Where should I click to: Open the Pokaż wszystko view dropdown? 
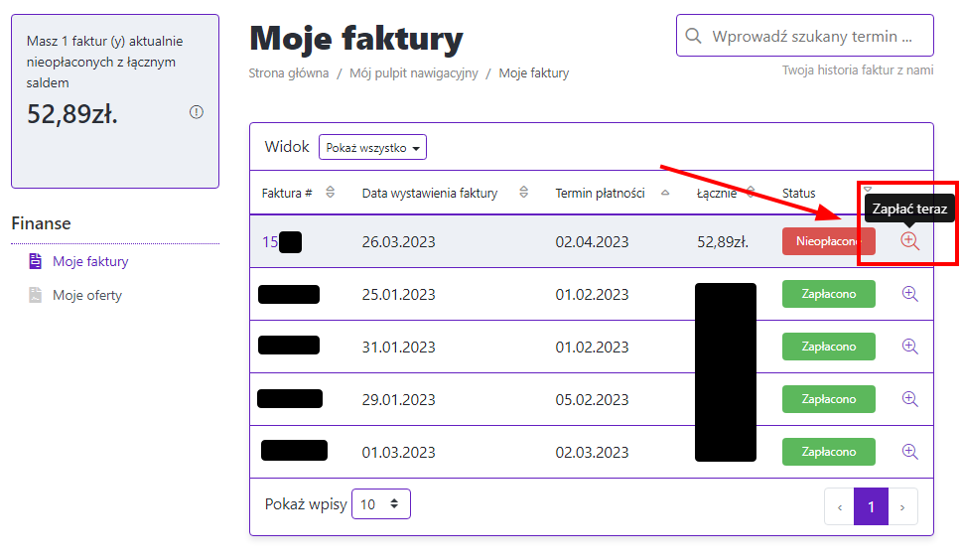372,147
